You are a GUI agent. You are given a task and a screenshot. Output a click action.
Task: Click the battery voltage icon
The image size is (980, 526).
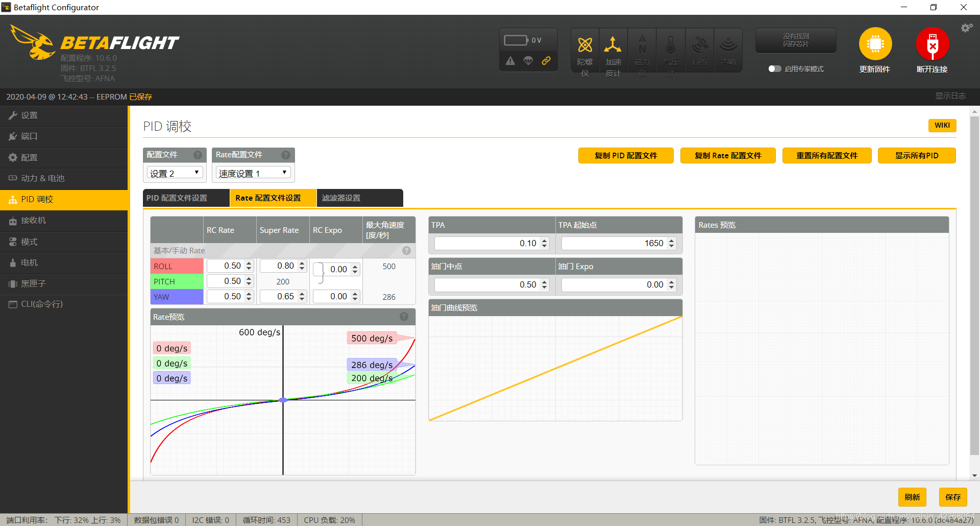click(516, 40)
